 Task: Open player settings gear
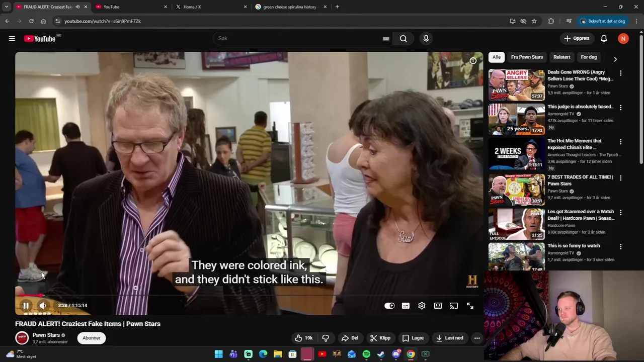point(422,306)
